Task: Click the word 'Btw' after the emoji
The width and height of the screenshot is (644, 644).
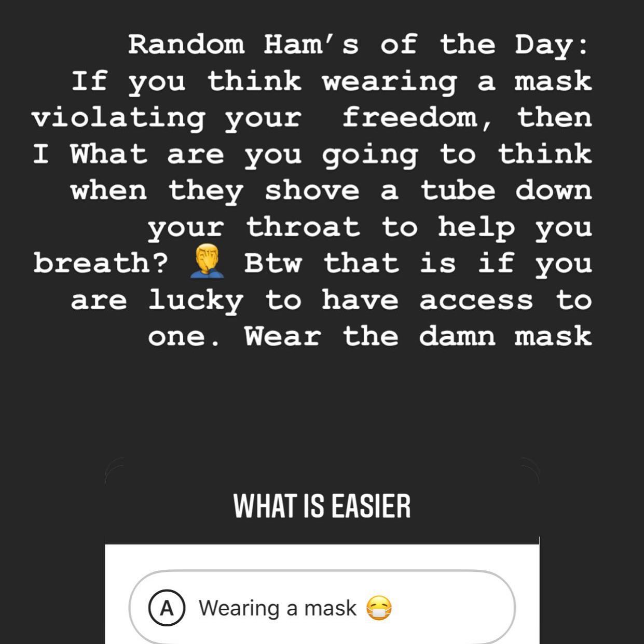Action: coord(272,263)
